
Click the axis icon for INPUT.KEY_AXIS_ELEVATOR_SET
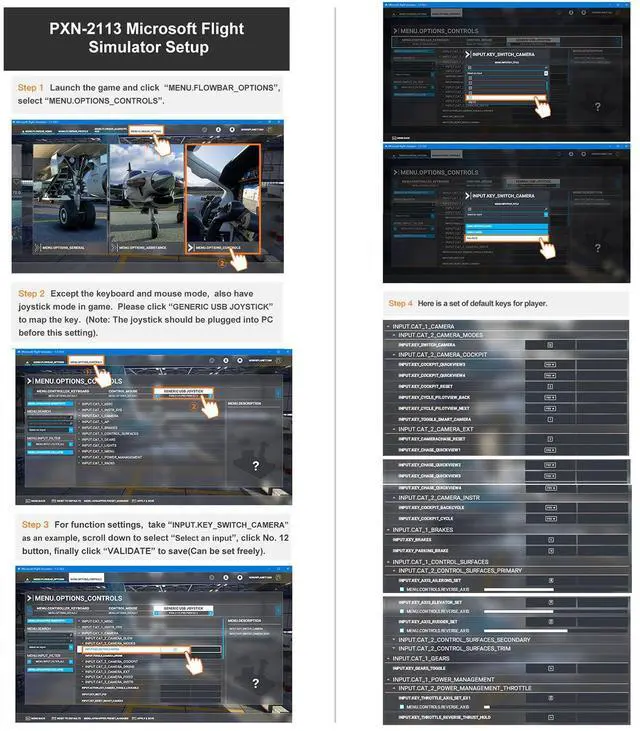[x=551, y=603]
